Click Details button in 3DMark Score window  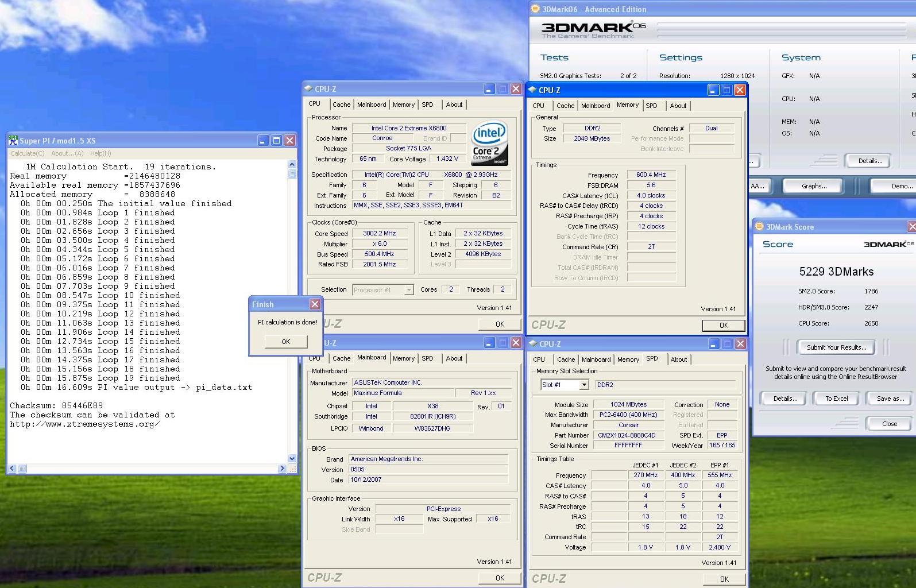tap(784, 399)
